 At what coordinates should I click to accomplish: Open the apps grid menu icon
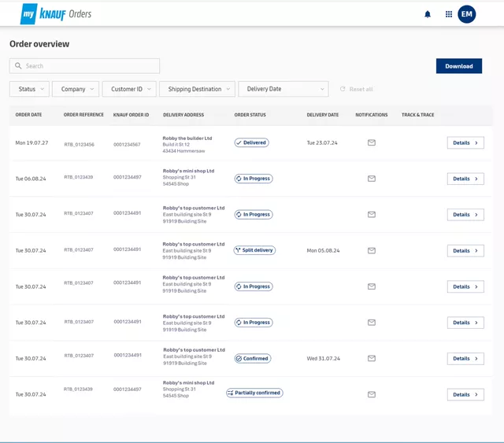(449, 14)
